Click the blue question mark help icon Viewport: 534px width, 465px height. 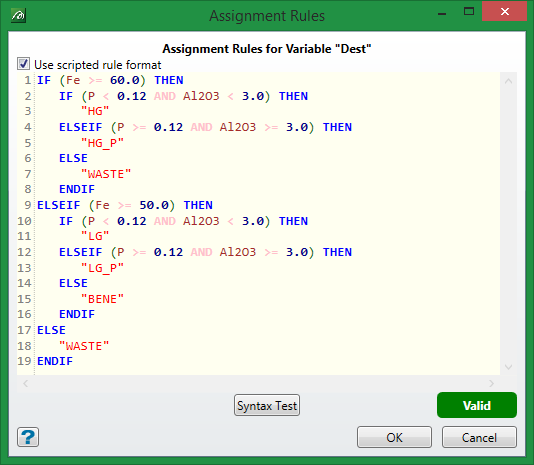click(x=28, y=437)
